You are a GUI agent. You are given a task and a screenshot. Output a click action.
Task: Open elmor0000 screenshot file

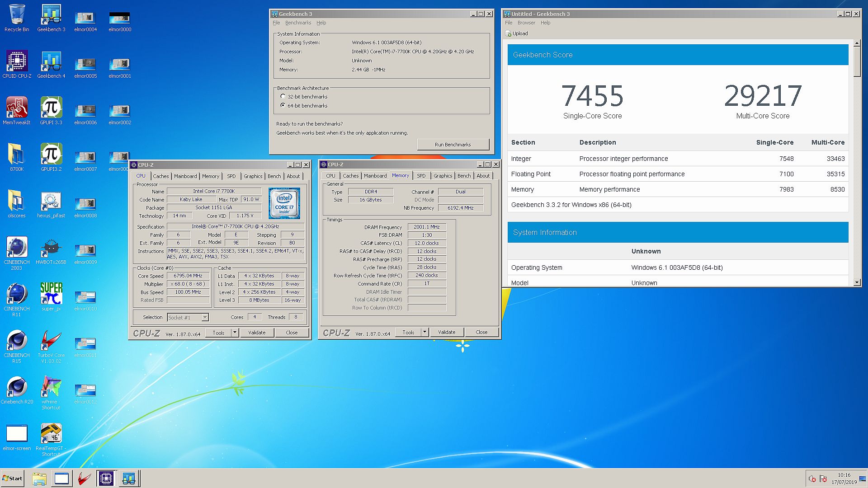[120, 21]
